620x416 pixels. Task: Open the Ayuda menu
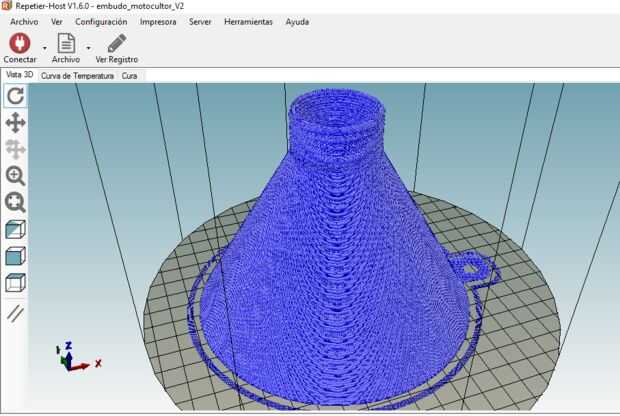click(x=297, y=22)
